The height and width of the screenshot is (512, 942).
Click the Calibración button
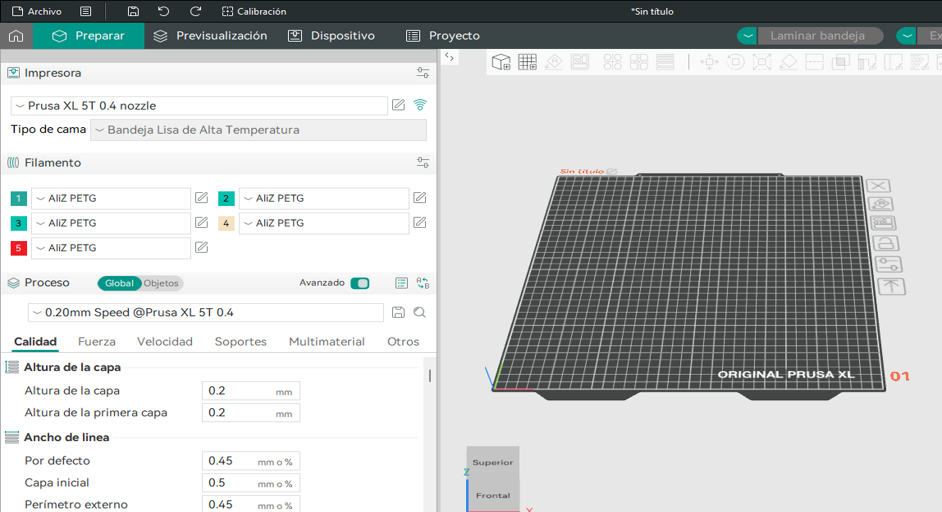coord(254,11)
